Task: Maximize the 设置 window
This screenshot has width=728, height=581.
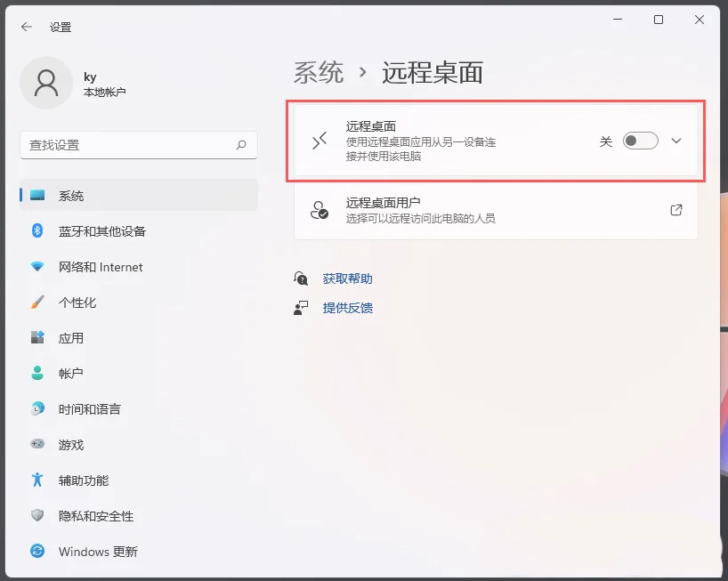Action: coord(659,20)
